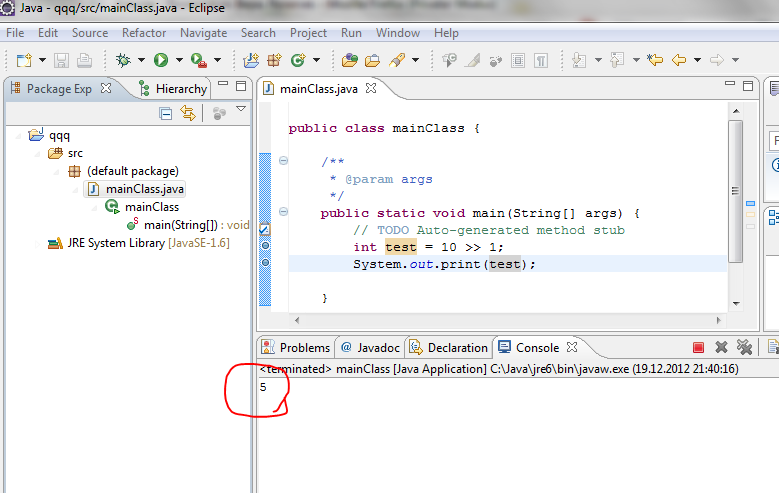Open the Package Explorer view menu triangle

tap(241, 110)
